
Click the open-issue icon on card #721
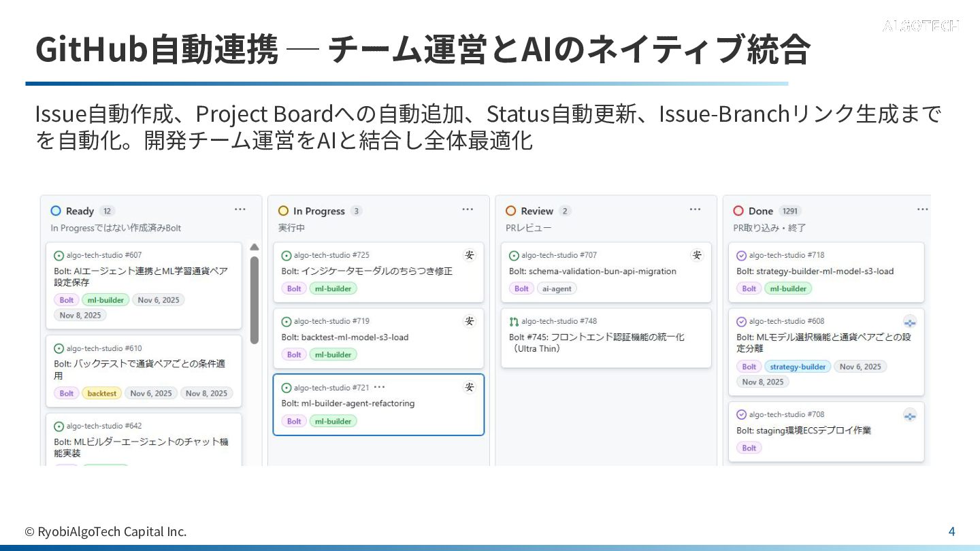[287, 388]
